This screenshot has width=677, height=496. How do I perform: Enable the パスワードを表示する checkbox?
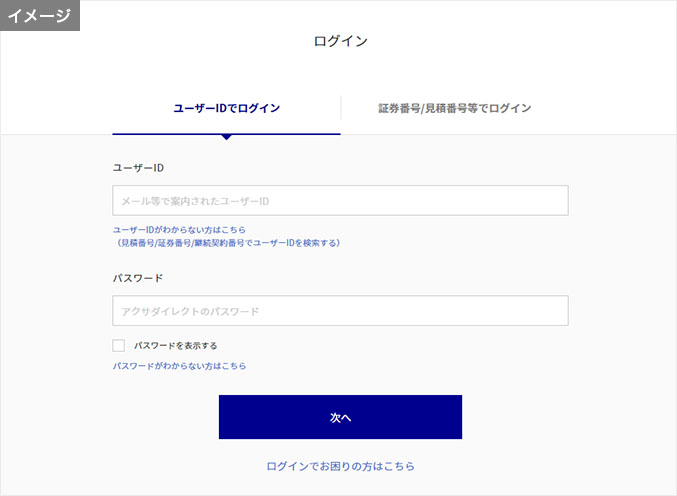point(119,345)
